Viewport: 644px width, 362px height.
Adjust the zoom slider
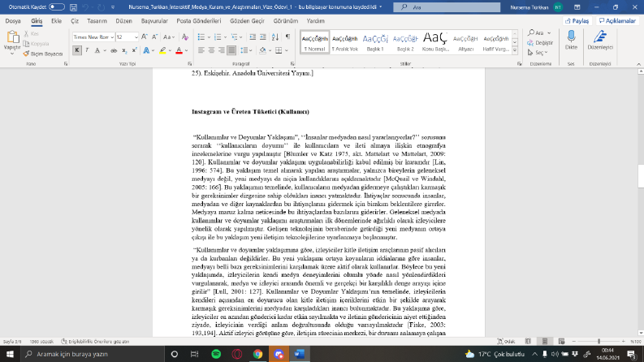[599, 342]
